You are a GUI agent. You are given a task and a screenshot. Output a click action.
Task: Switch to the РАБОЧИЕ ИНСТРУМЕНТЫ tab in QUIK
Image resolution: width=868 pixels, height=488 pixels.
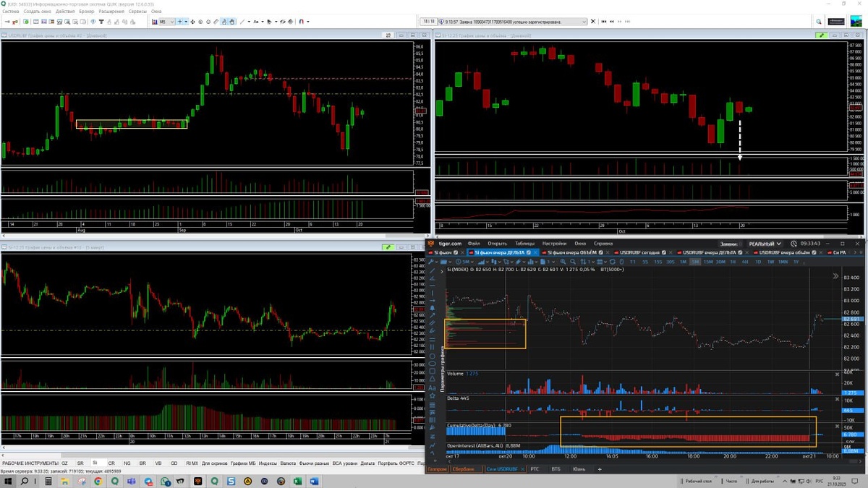[30, 463]
